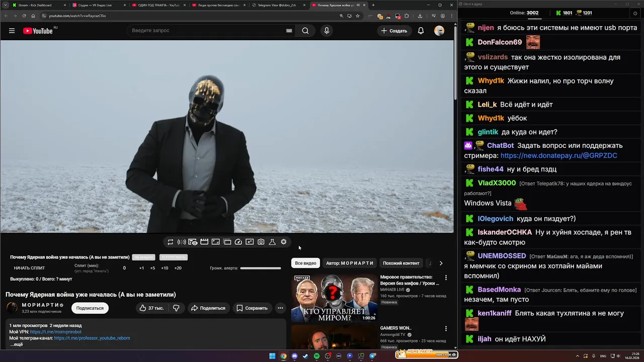Open the playback speed gauge icon
Viewport: 644px width, 362px height.
238,242
